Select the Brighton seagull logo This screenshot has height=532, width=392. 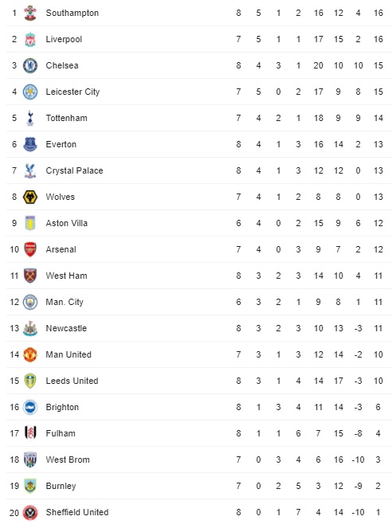pyautogui.click(x=29, y=407)
